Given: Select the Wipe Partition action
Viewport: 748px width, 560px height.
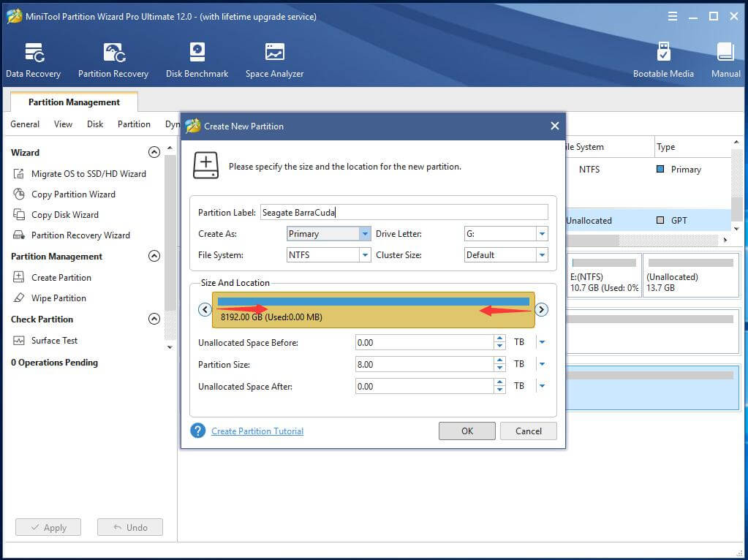Looking at the screenshot, I should tap(58, 298).
